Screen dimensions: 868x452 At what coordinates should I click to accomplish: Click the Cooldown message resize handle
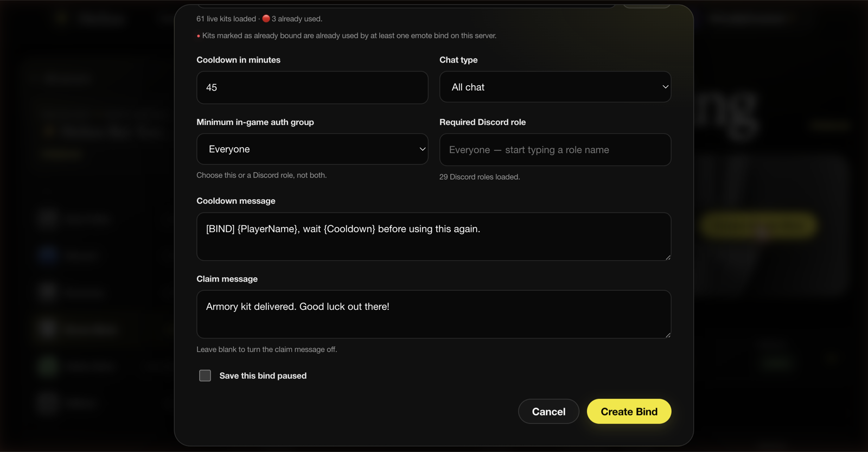pyautogui.click(x=668, y=257)
